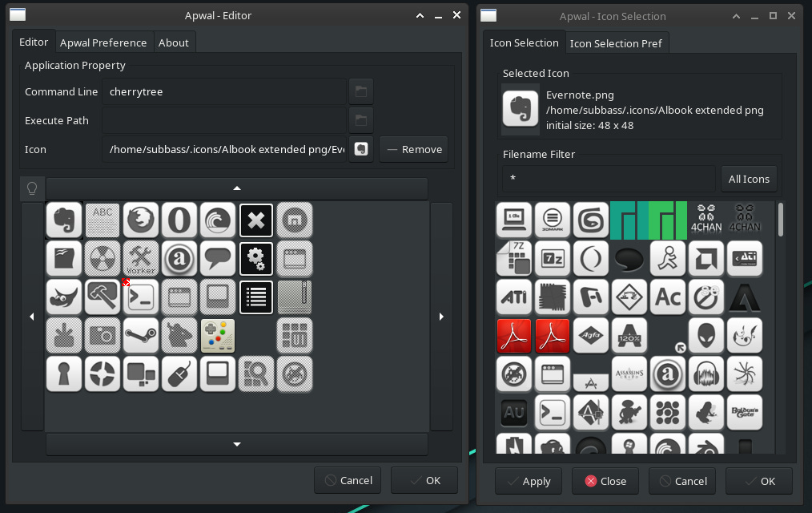Open the Apwal Preference tab
Viewport: 812px width, 513px height.
[x=103, y=43]
